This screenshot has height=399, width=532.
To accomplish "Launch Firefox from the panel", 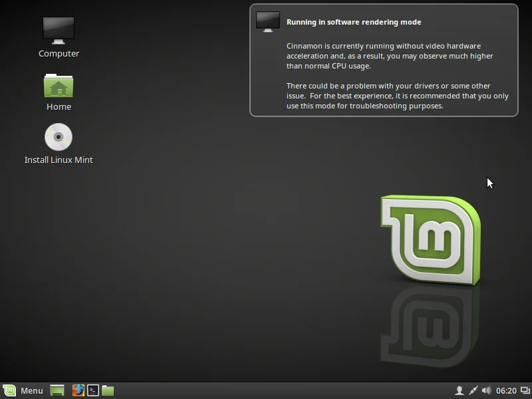I will pyautogui.click(x=78, y=390).
